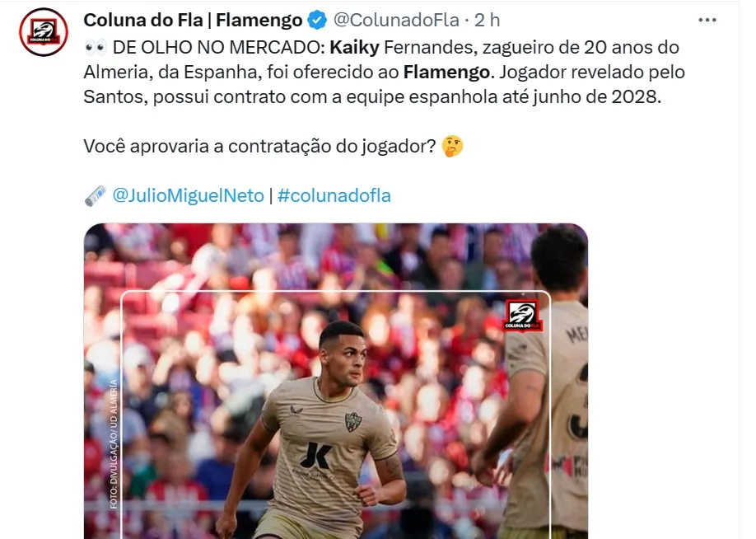Click the @ColunadoFla handle
Image resolution: width=756 pixels, height=539 pixels.
396,21
